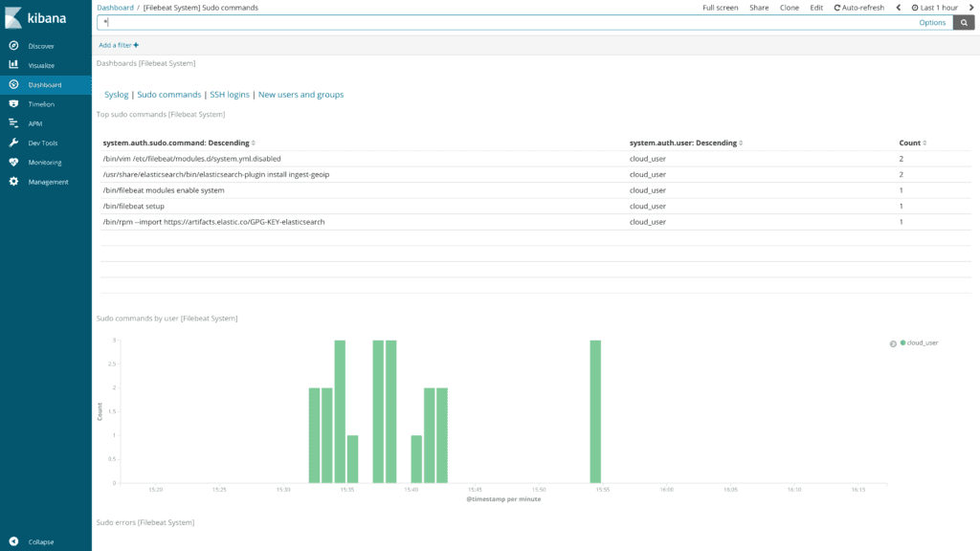The image size is (980, 551).
Task: Open the Monitoring heartbeat icon
Action: click(x=13, y=162)
